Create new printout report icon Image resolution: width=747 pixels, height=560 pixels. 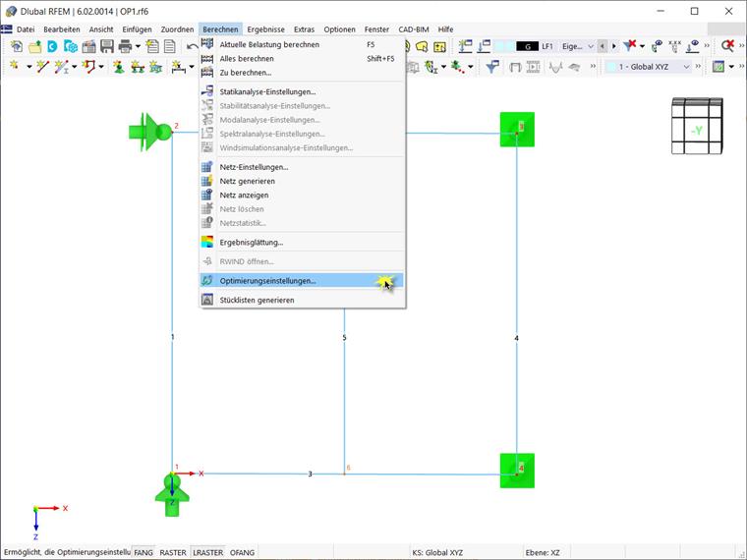click(152, 46)
